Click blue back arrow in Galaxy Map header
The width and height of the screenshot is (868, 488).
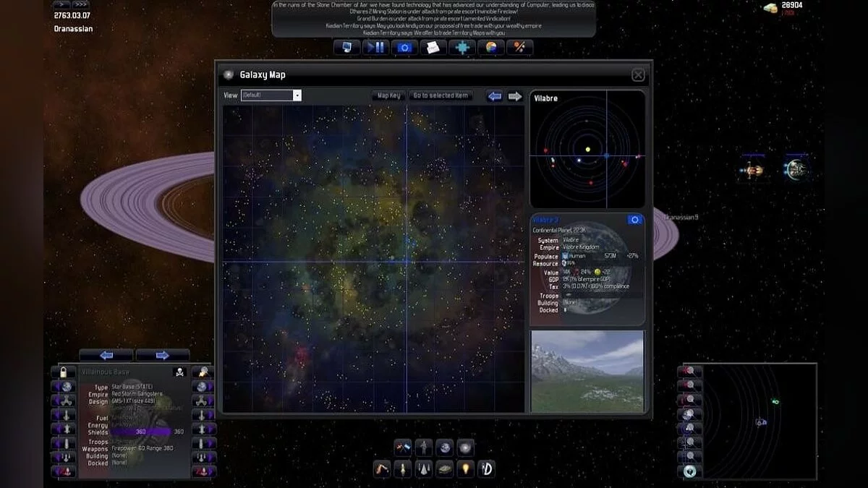tap(495, 96)
